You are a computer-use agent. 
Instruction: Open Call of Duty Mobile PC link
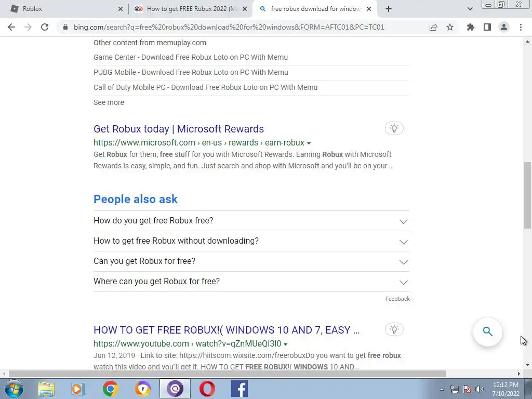tap(206, 87)
